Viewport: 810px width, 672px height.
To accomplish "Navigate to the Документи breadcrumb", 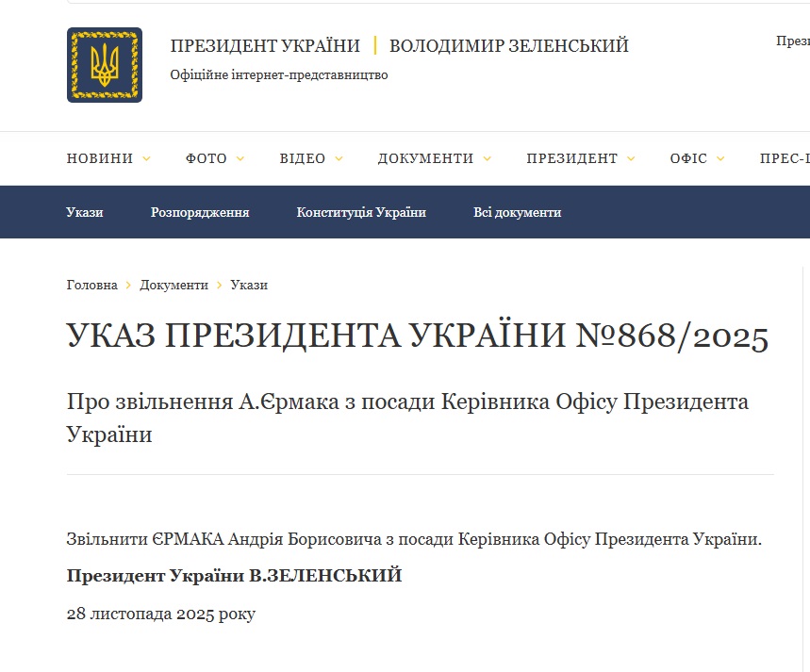I will [x=174, y=285].
